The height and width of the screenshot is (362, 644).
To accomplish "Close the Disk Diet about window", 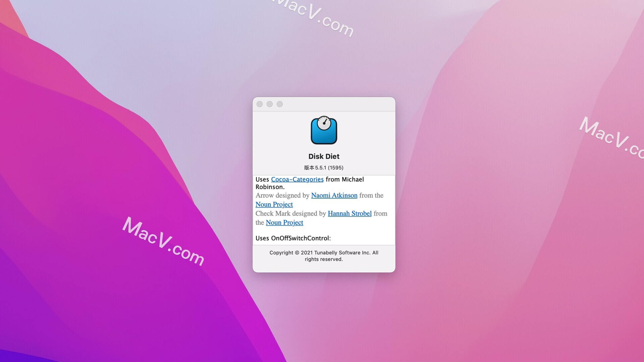I will pos(260,104).
